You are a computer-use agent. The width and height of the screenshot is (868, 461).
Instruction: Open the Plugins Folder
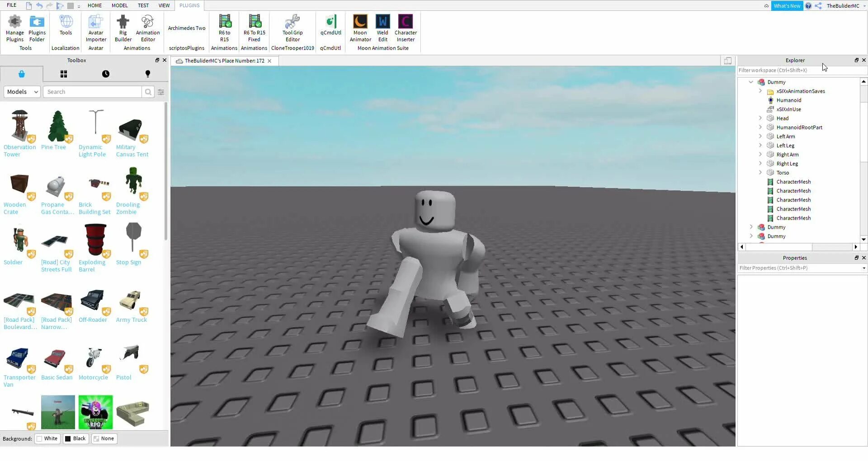tap(37, 28)
